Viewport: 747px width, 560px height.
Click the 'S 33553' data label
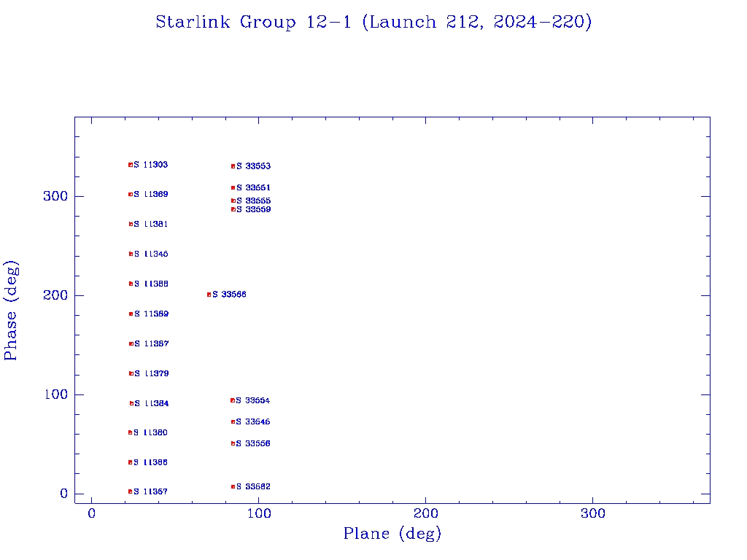253,166
